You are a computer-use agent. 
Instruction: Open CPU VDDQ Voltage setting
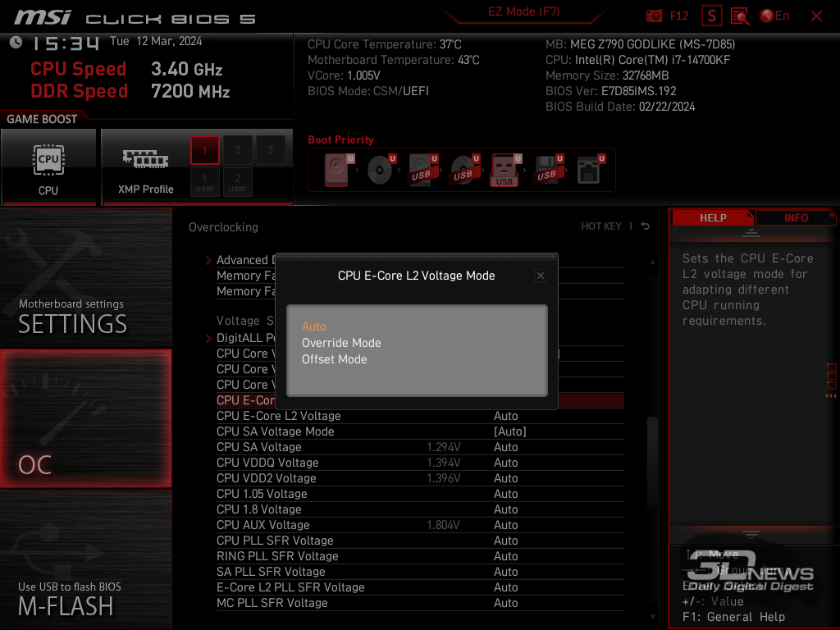pyautogui.click(x=420, y=463)
